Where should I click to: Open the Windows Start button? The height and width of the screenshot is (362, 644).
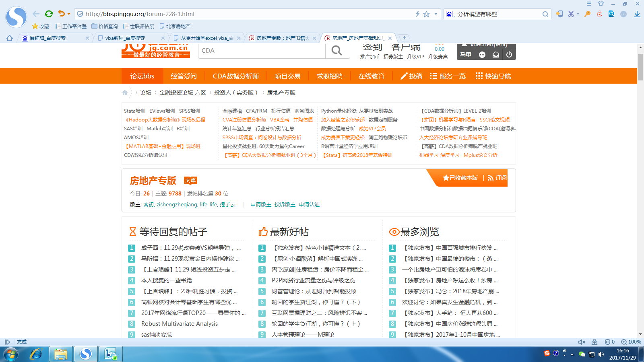click(11, 354)
